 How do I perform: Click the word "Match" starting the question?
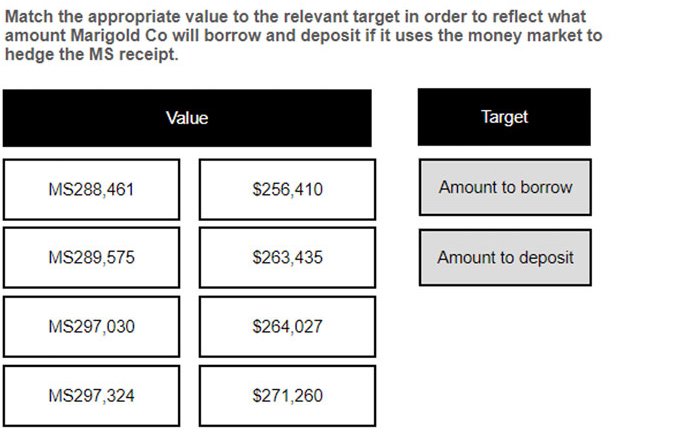point(29,17)
